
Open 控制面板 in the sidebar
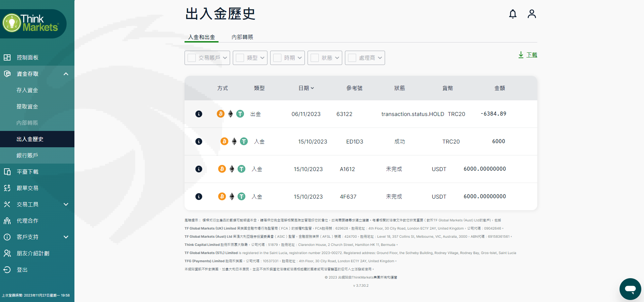(28, 57)
